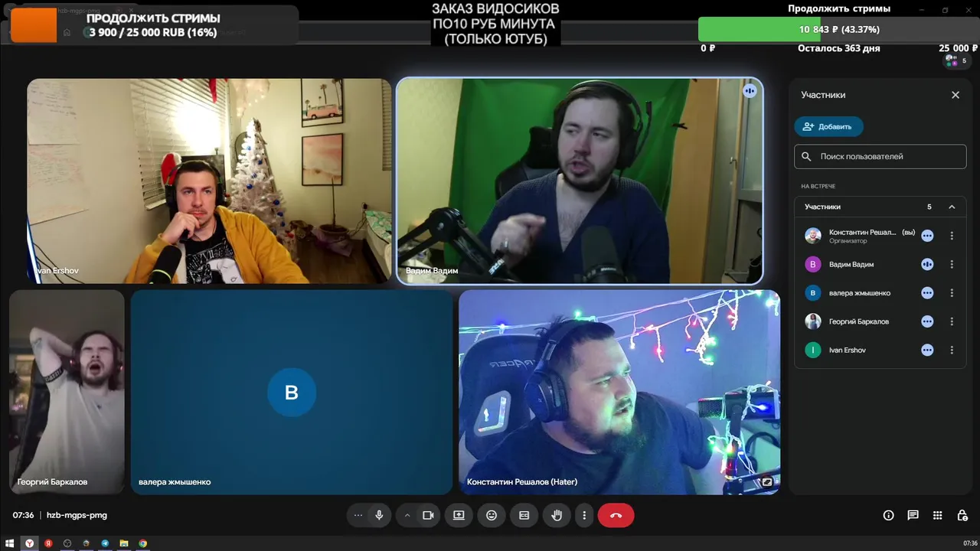980x551 pixels.
Task: Open more actions for валера жмышенко
Action: [952, 293]
